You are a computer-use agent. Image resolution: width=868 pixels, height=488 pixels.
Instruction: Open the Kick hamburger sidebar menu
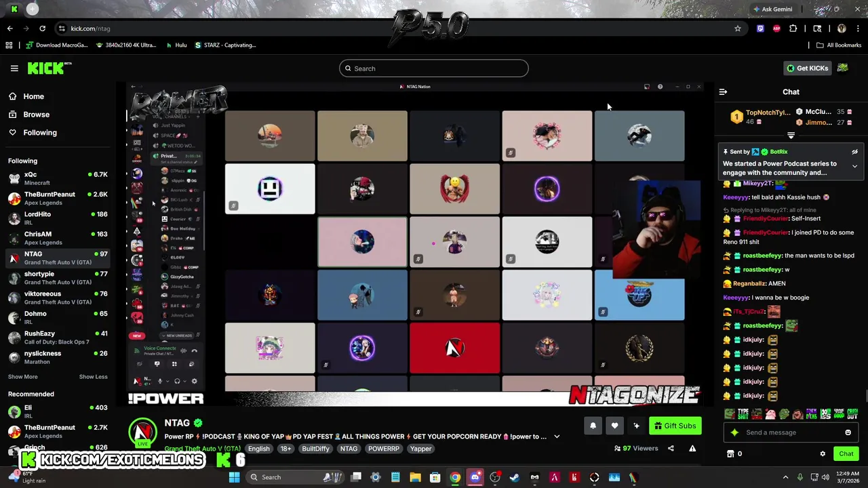coord(14,68)
